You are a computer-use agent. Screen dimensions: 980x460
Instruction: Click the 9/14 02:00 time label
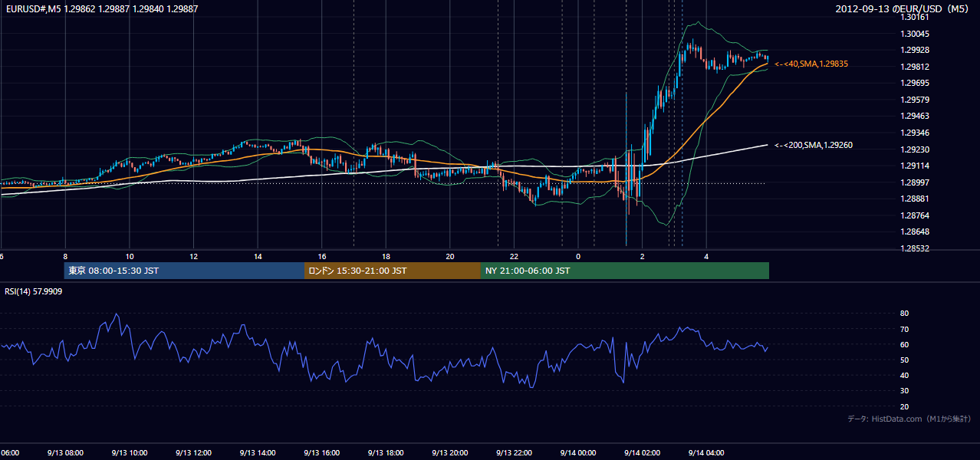click(642, 452)
